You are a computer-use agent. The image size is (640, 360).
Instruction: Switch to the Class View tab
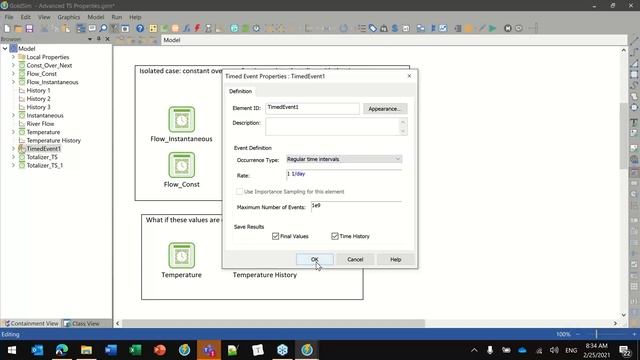coord(82,323)
